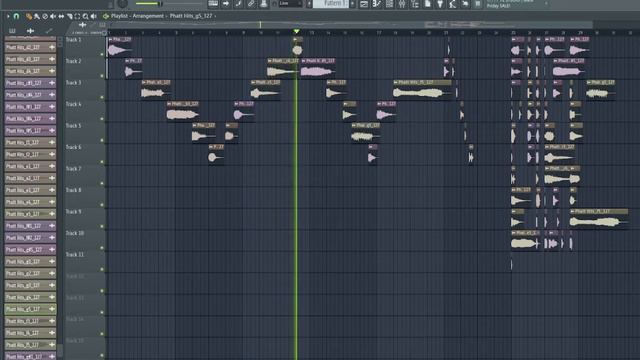Click the horizontal scrollbar above the timeline ruler
Image resolution: width=640 pixels, height=360 pixels.
pyautogui.click(x=351, y=24)
